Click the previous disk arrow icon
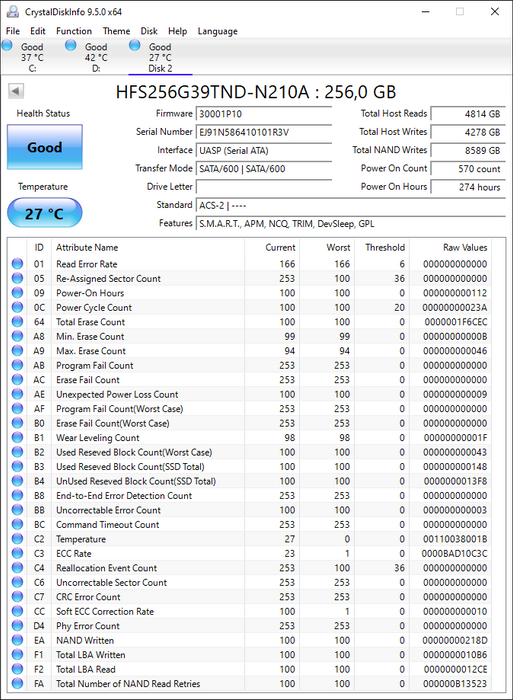The height and width of the screenshot is (700, 513). tap(16, 92)
